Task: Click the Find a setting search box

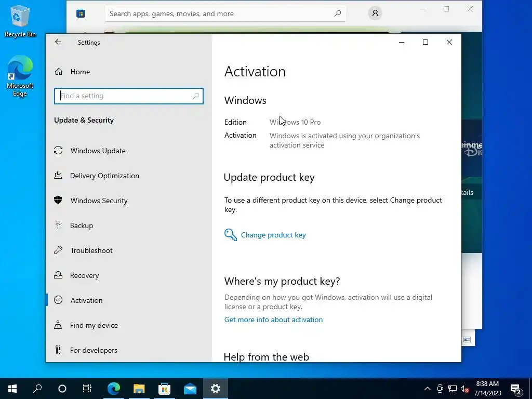Action: [129, 96]
